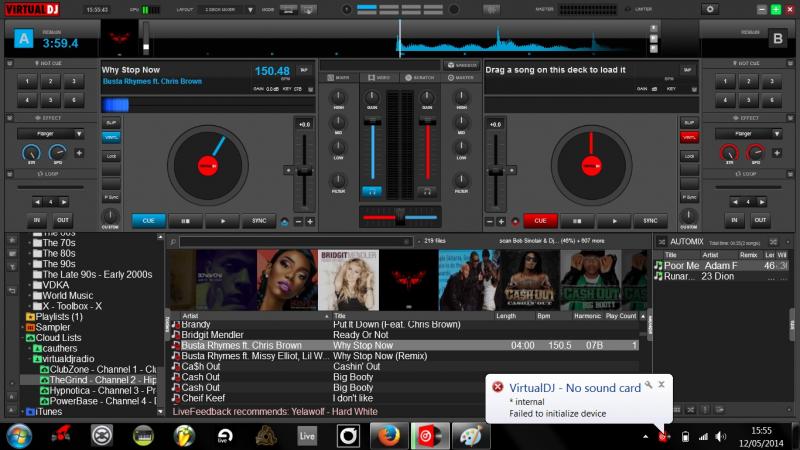Open Firefox from the taskbar
Screen dimensions: 800x450
388,435
